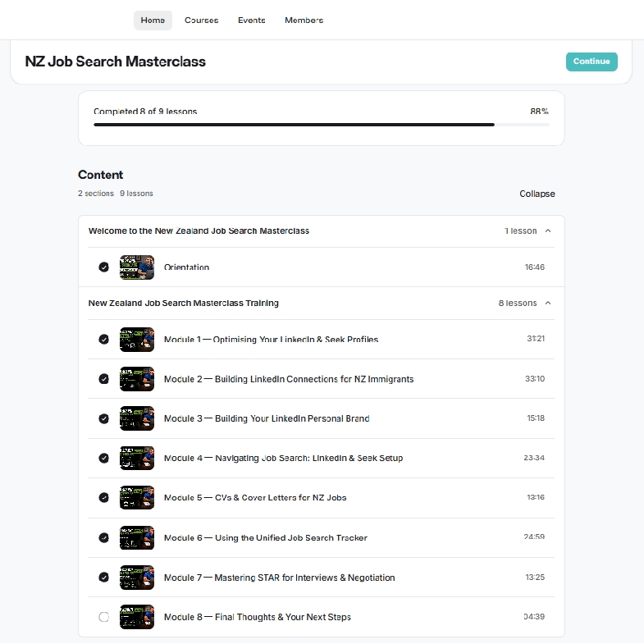The width and height of the screenshot is (644, 644).
Task: Open the Members tab
Action: tap(304, 21)
